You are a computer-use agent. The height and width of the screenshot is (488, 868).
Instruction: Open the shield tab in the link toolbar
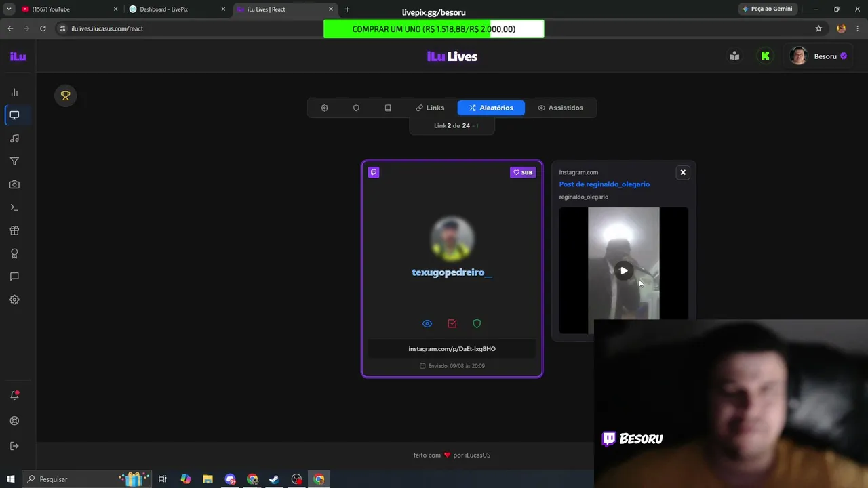tap(356, 108)
